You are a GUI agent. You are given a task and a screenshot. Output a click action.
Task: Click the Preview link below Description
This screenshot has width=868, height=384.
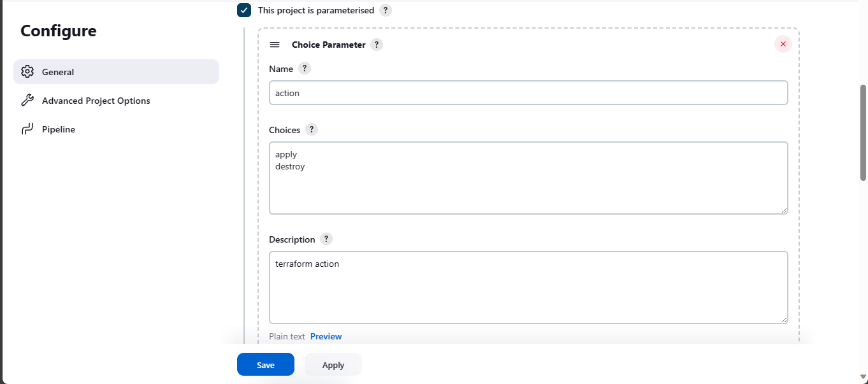tap(326, 336)
